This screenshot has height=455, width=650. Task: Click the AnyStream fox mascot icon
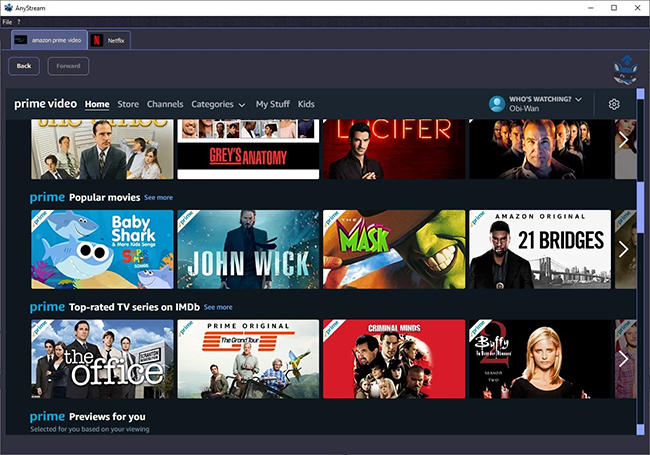(x=626, y=69)
